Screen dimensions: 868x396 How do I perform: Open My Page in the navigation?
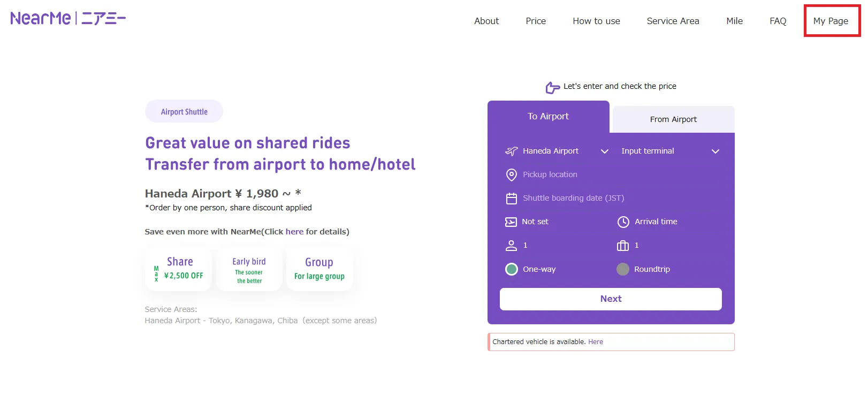coord(831,21)
